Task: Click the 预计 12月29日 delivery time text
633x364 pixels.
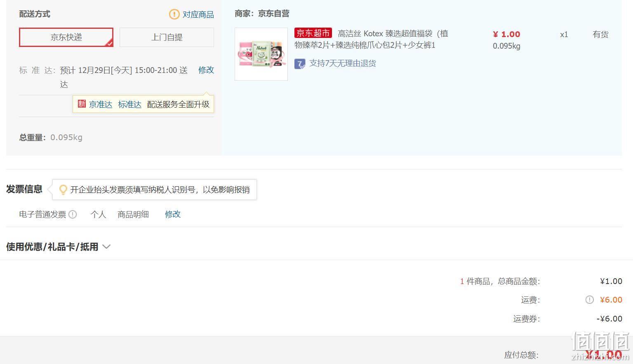Action: pos(124,77)
